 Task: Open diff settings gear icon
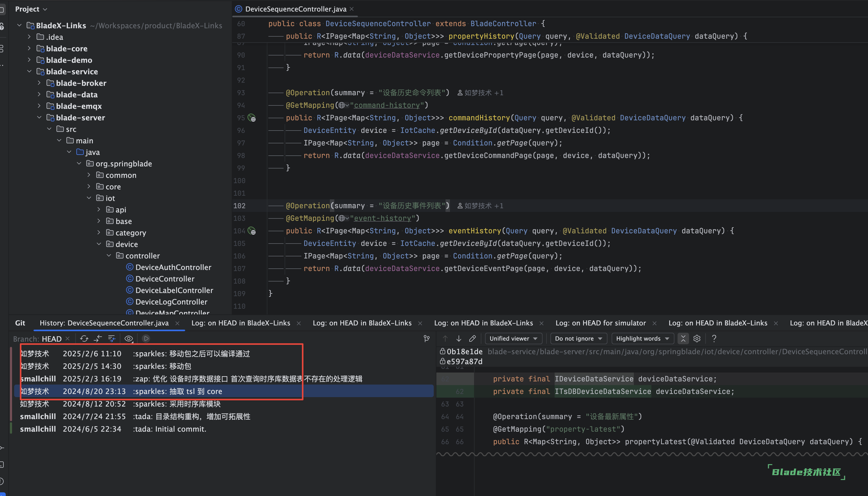(x=697, y=339)
